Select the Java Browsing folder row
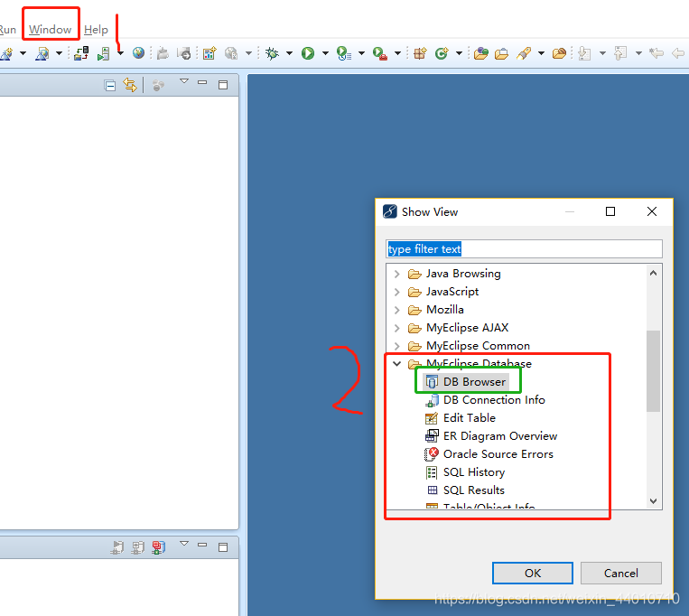Image resolution: width=689 pixels, height=616 pixels. click(x=454, y=274)
